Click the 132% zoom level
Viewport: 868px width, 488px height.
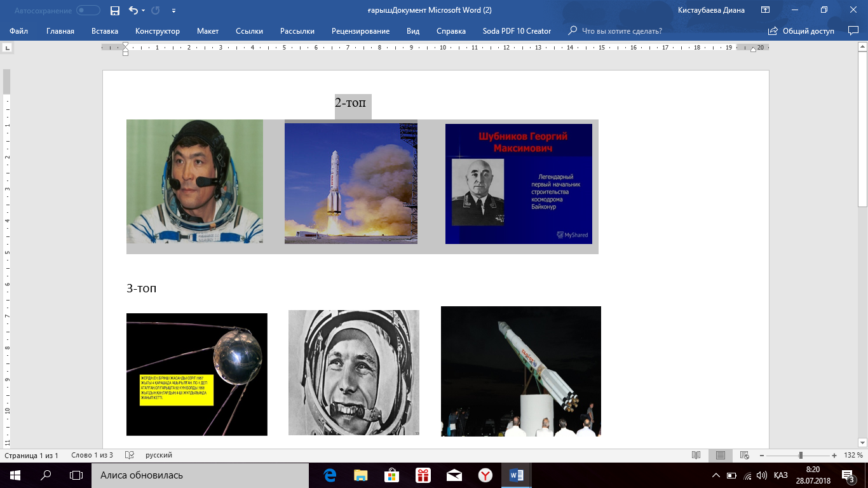click(852, 456)
